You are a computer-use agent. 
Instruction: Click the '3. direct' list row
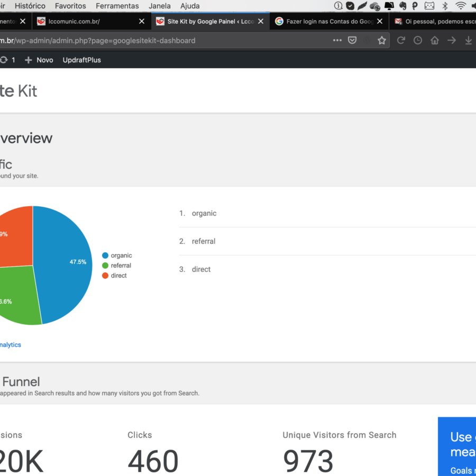coord(327,269)
